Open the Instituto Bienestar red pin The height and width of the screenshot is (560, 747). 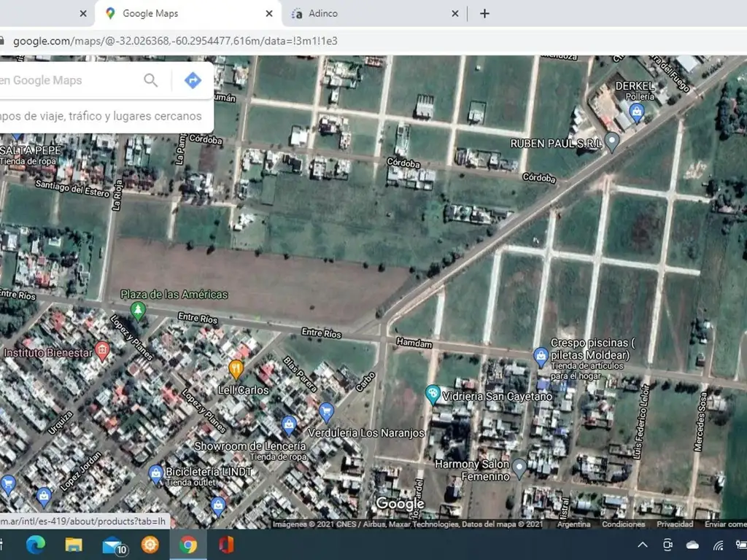[x=102, y=351]
